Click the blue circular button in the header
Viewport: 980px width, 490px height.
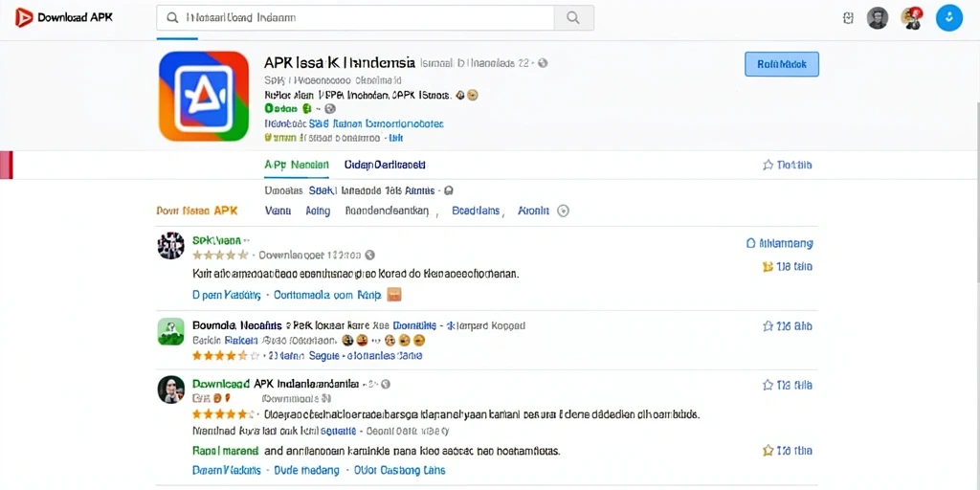tap(948, 18)
